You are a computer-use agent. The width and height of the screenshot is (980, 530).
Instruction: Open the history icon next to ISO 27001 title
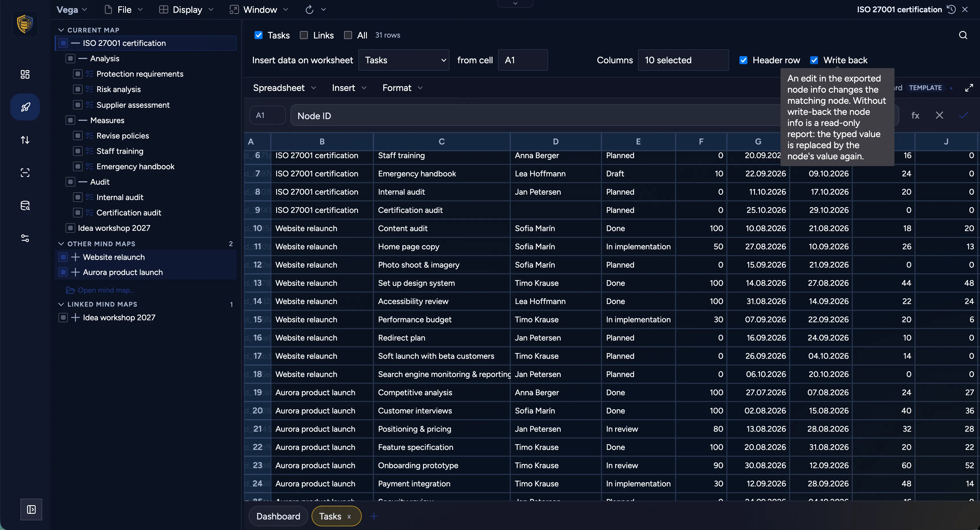pos(951,9)
